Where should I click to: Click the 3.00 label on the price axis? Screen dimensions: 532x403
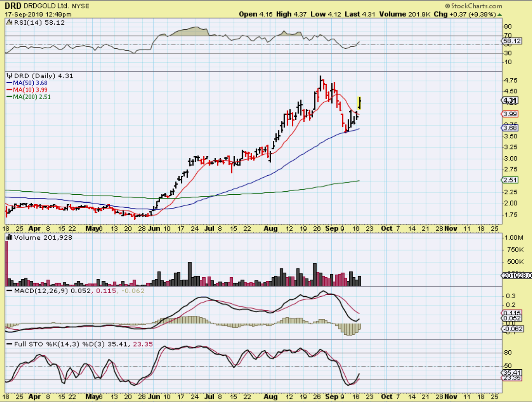511,159
